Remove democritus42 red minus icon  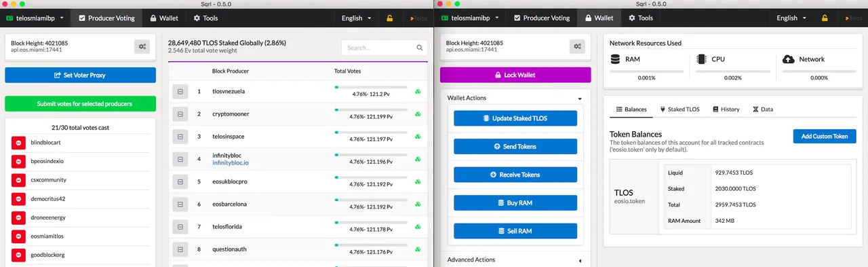coord(18,199)
